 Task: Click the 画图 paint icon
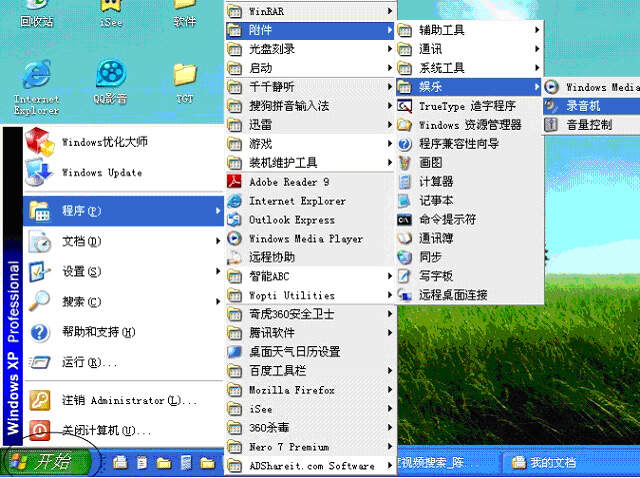click(404, 163)
